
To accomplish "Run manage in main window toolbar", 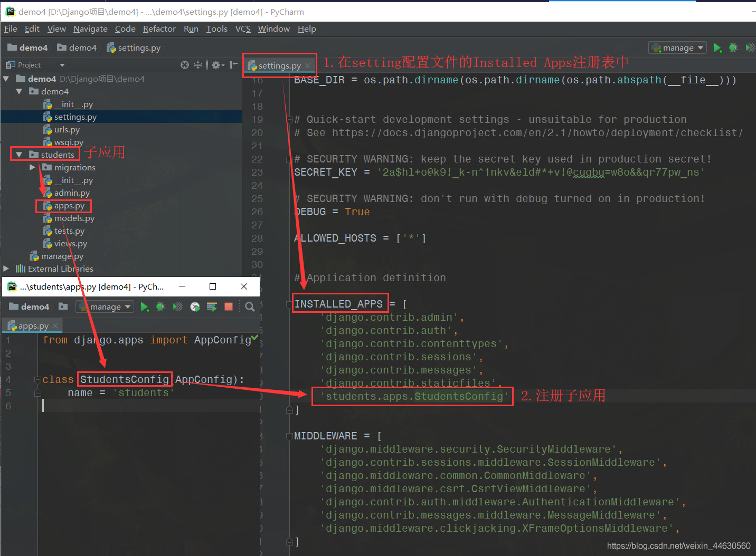I will pos(717,47).
